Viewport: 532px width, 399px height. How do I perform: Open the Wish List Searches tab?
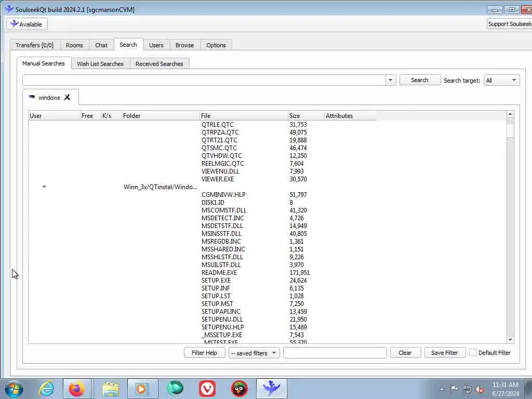(x=100, y=64)
